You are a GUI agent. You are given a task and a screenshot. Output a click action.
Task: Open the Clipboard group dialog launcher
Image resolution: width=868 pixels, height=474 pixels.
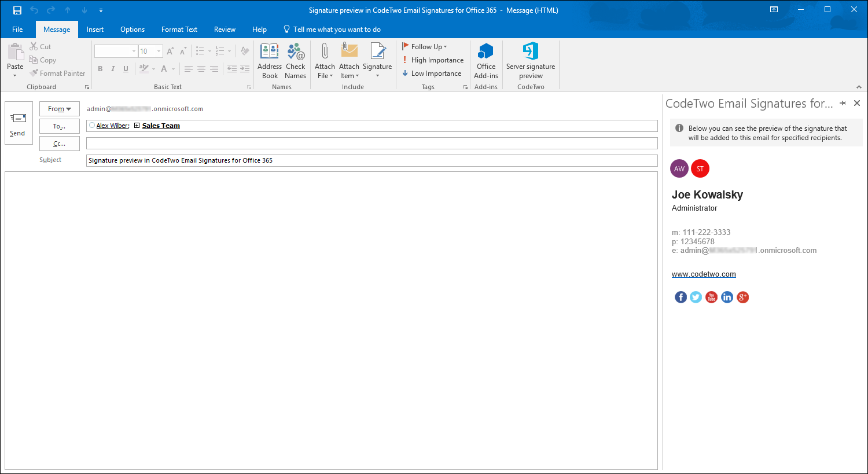(x=87, y=87)
